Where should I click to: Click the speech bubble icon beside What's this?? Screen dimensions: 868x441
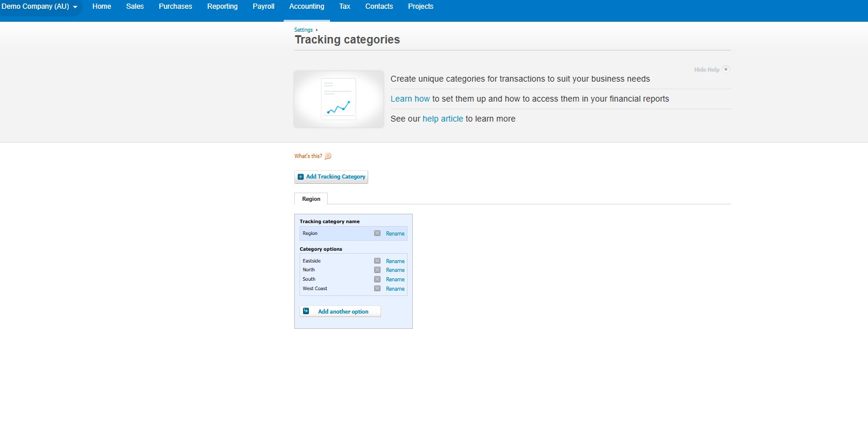click(x=328, y=156)
